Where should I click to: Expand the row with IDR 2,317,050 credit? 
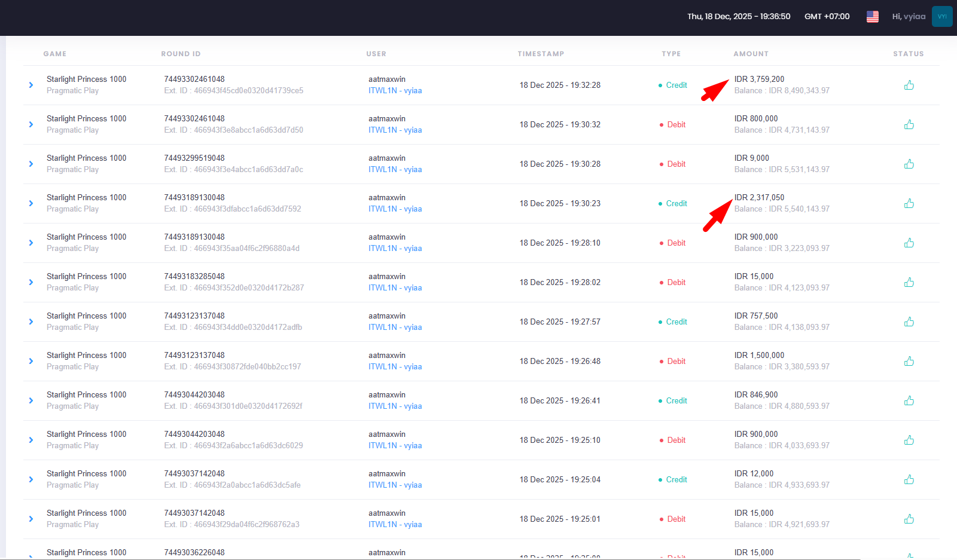coord(31,203)
